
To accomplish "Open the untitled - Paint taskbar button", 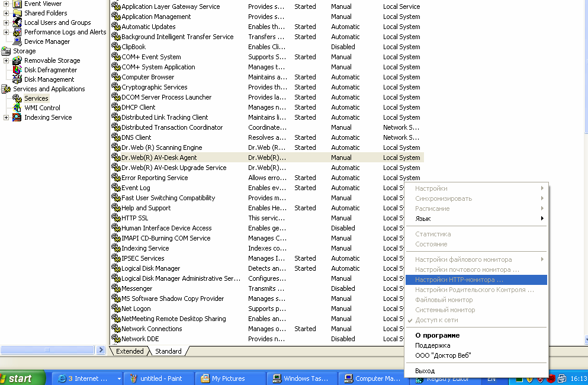I will [159, 378].
